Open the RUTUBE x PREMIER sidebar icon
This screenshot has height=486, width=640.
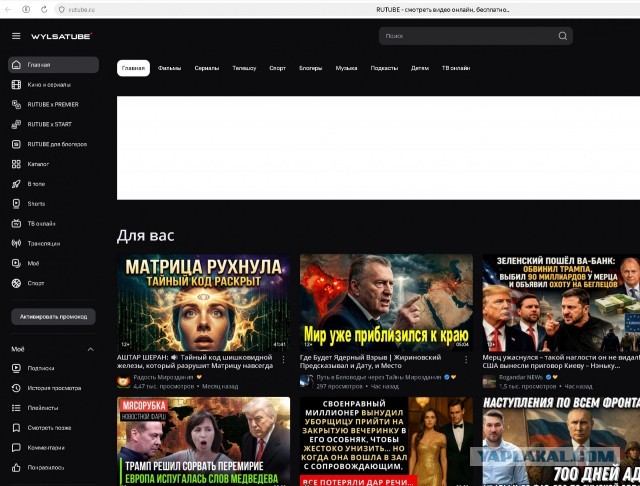pos(16,104)
